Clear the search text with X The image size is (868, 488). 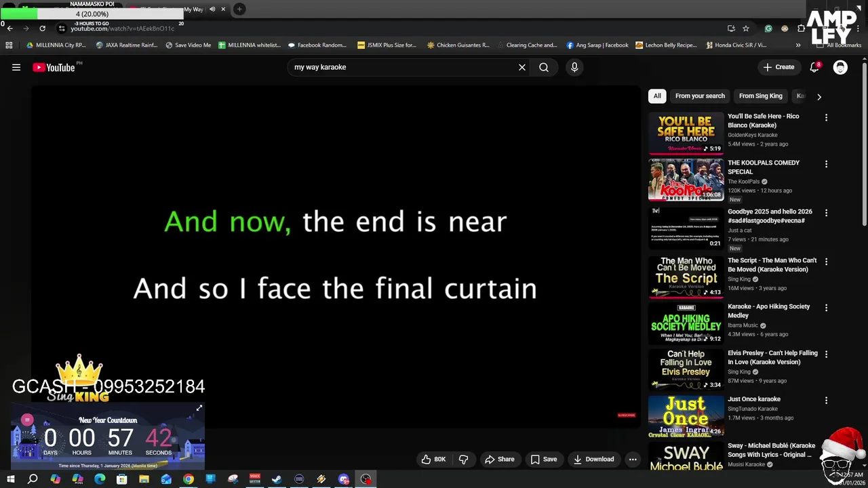[522, 67]
